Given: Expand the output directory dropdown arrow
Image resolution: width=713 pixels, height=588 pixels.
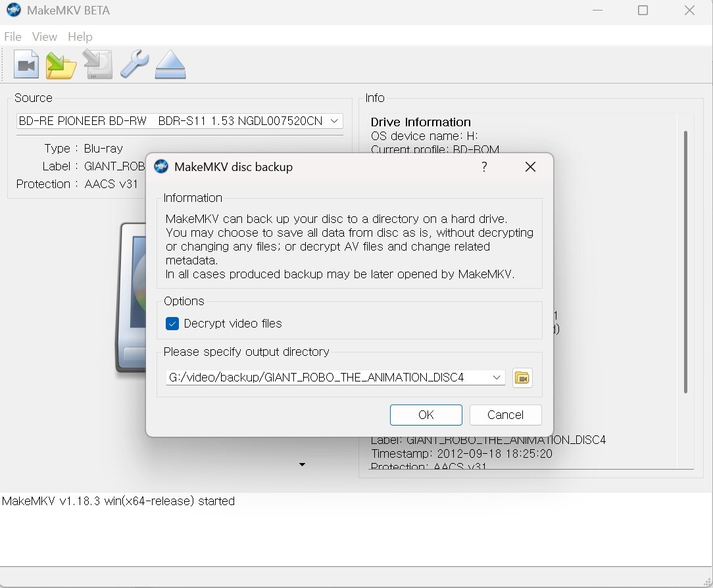Looking at the screenshot, I should coord(497,378).
